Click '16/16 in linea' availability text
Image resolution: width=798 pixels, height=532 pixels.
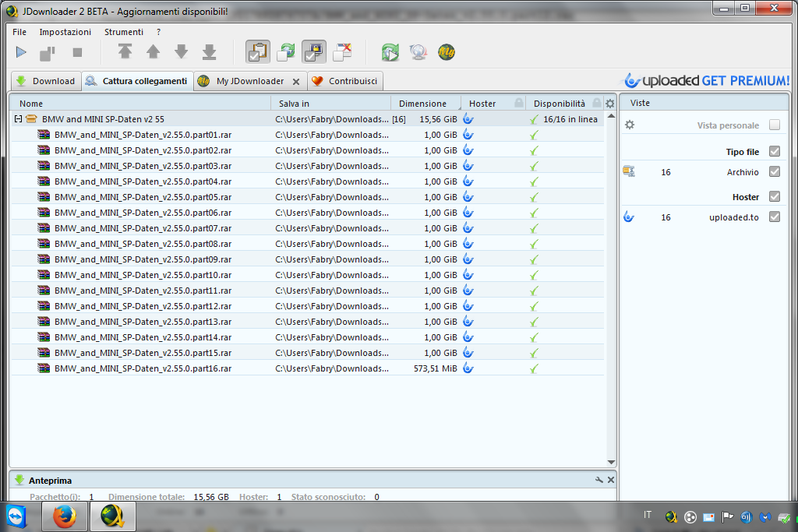pyautogui.click(x=570, y=119)
